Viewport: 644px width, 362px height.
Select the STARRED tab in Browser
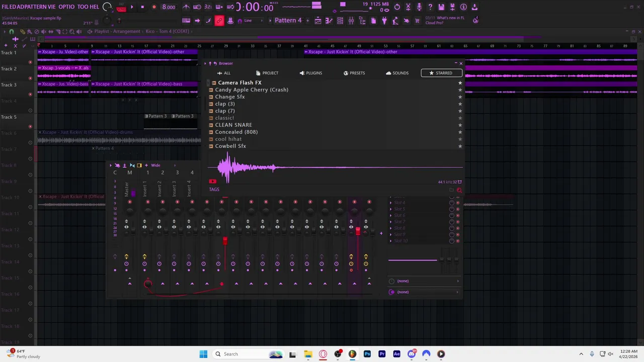[441, 73]
